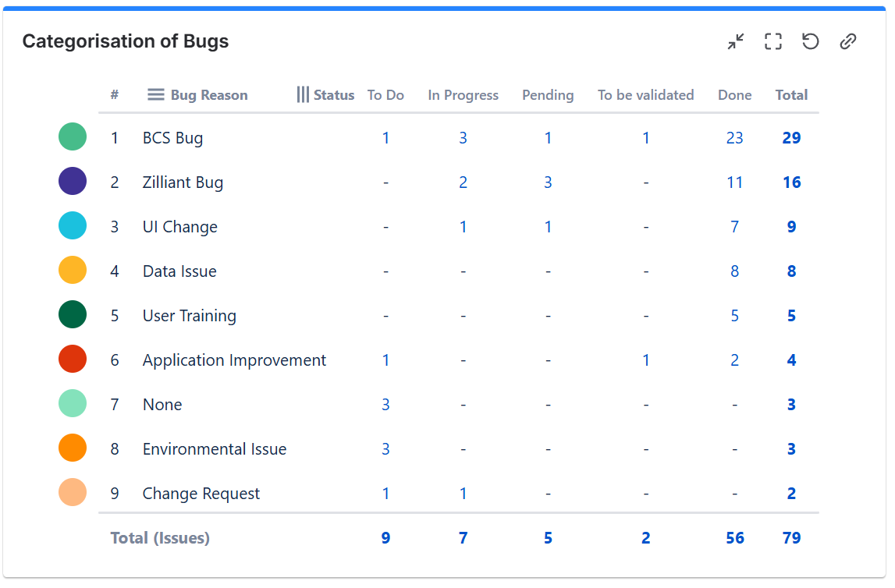Click the Bug Reason rows icon
This screenshot has width=895, height=588.
click(156, 95)
